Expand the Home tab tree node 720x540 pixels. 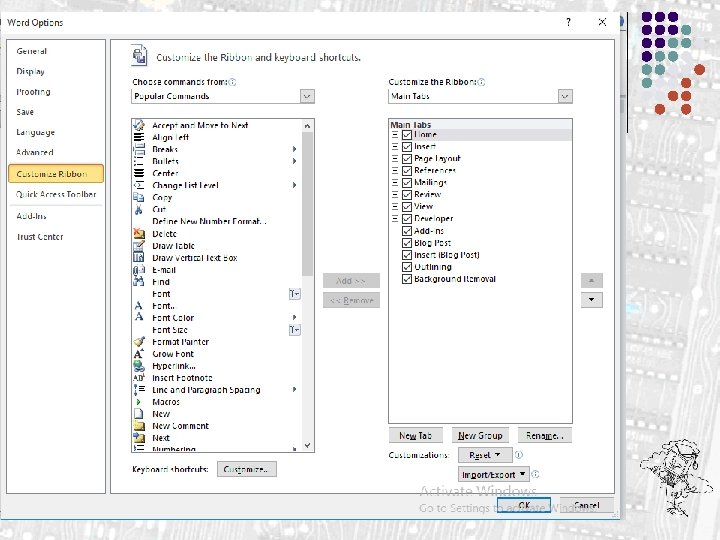(x=395, y=135)
